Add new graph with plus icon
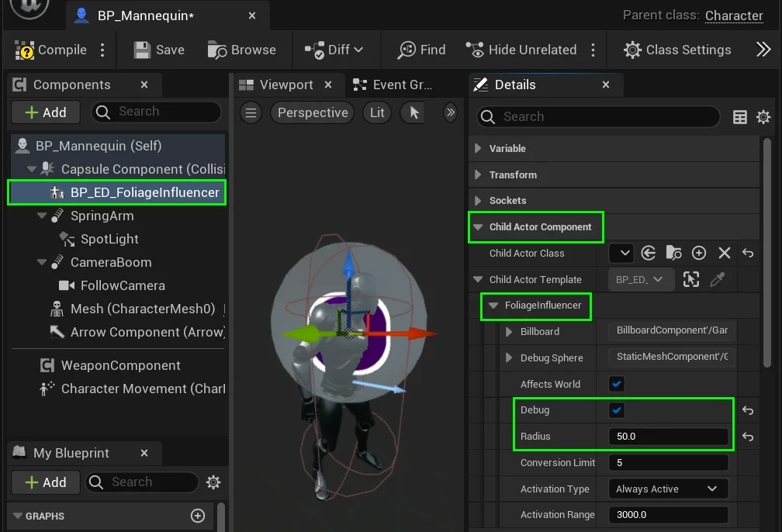 tap(198, 516)
